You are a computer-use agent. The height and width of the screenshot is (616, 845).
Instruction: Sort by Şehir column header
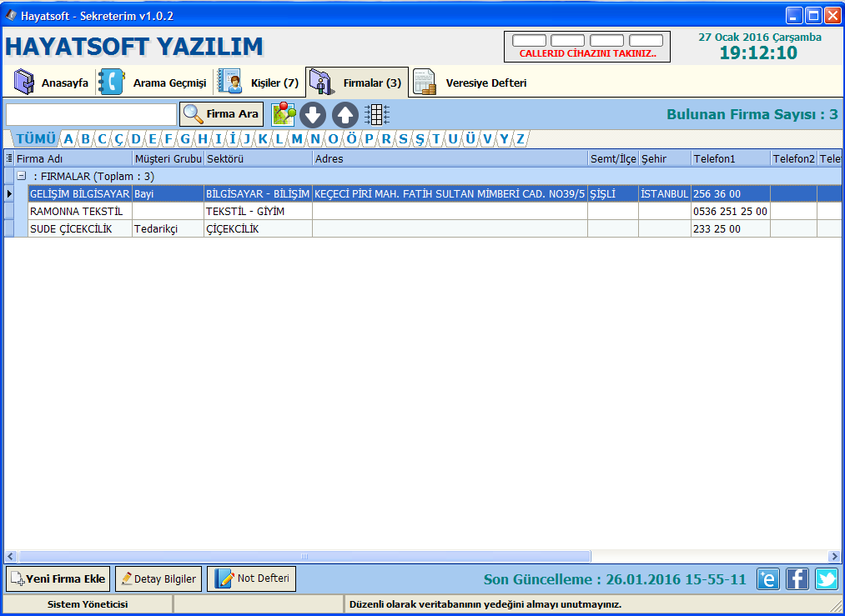click(665, 158)
